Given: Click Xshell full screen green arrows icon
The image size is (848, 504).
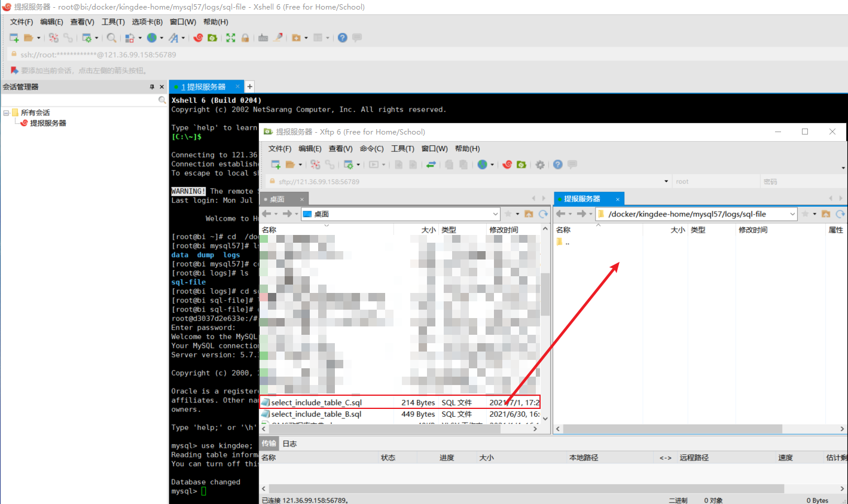Looking at the screenshot, I should tap(231, 38).
